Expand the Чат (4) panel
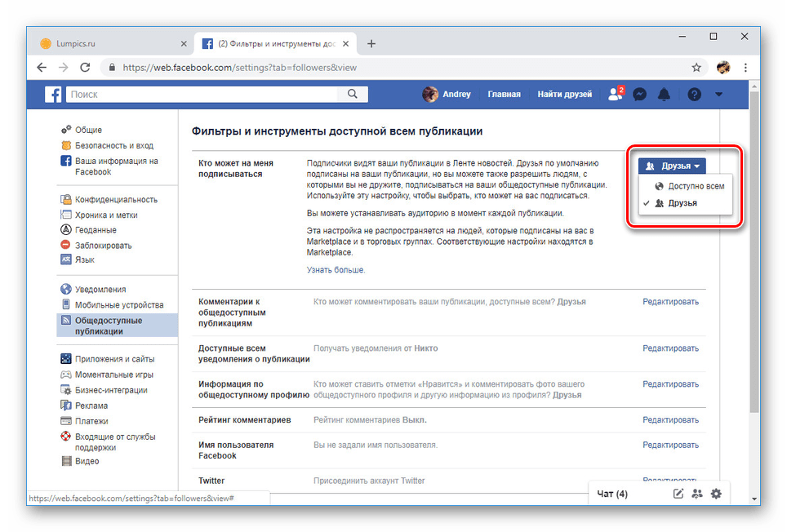 coord(612,494)
